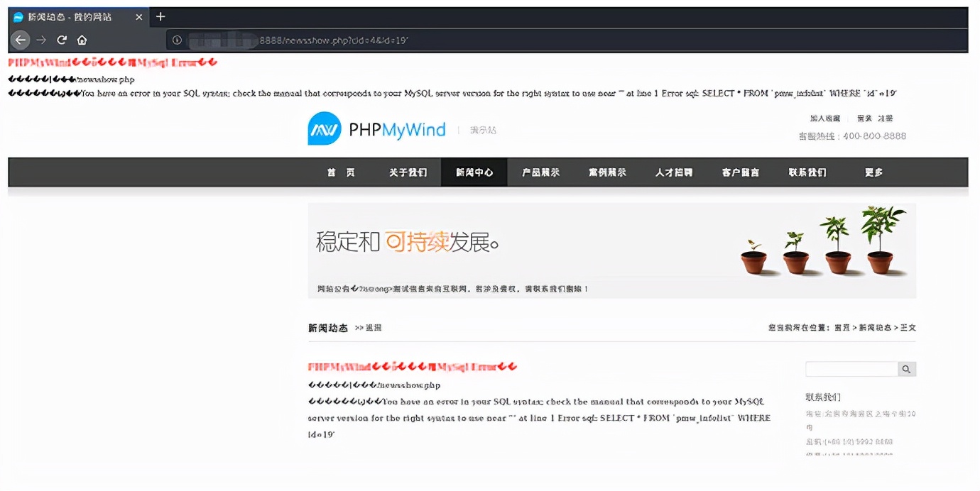Click the site notice text under the banner
Screen dimensions: 980x491
452,289
